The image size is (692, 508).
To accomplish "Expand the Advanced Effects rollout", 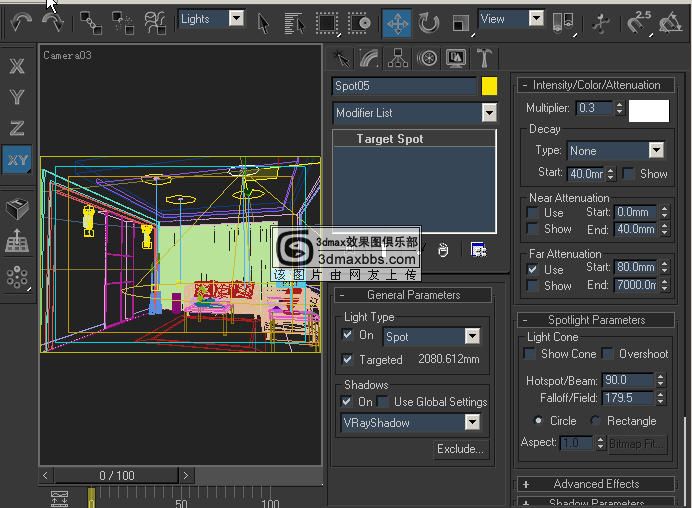I will pos(596,484).
